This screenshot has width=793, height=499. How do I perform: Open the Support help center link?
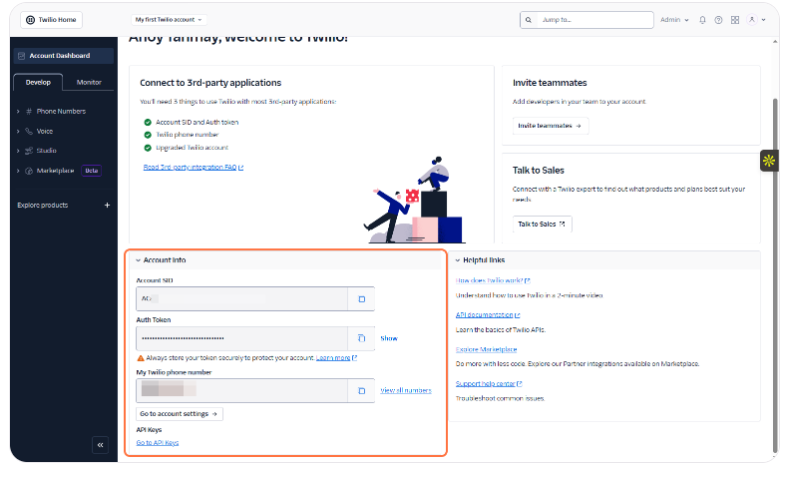489,384
